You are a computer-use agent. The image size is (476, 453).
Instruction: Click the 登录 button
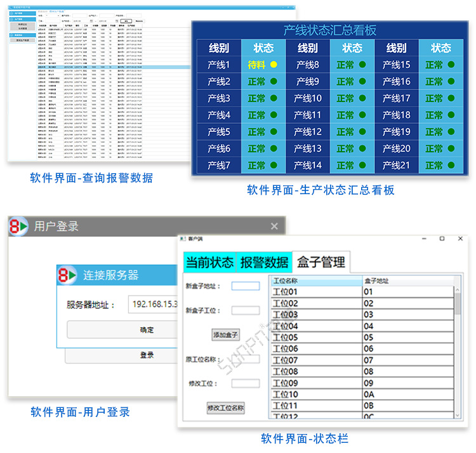pyautogui.click(x=147, y=355)
